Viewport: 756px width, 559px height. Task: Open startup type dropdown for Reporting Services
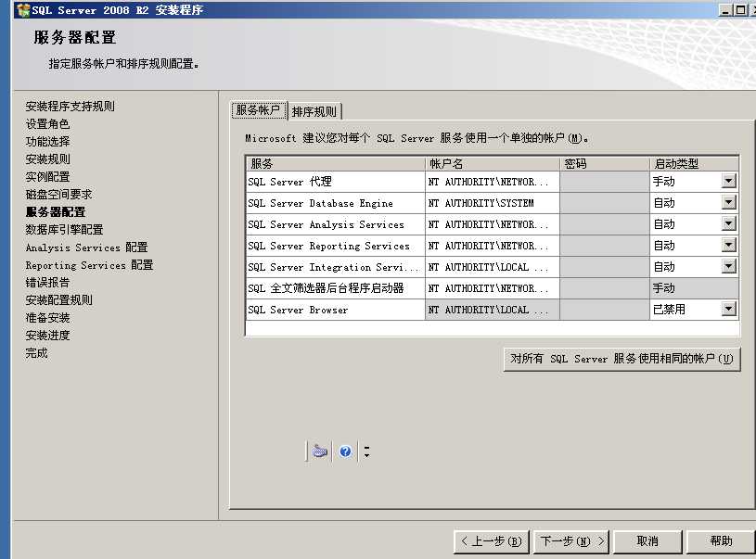click(x=728, y=245)
